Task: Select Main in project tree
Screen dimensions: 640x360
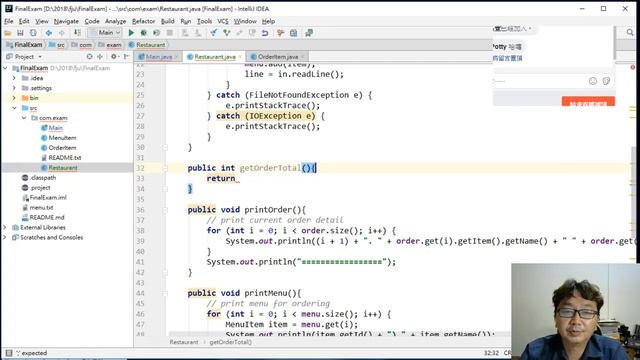Action: click(x=56, y=128)
